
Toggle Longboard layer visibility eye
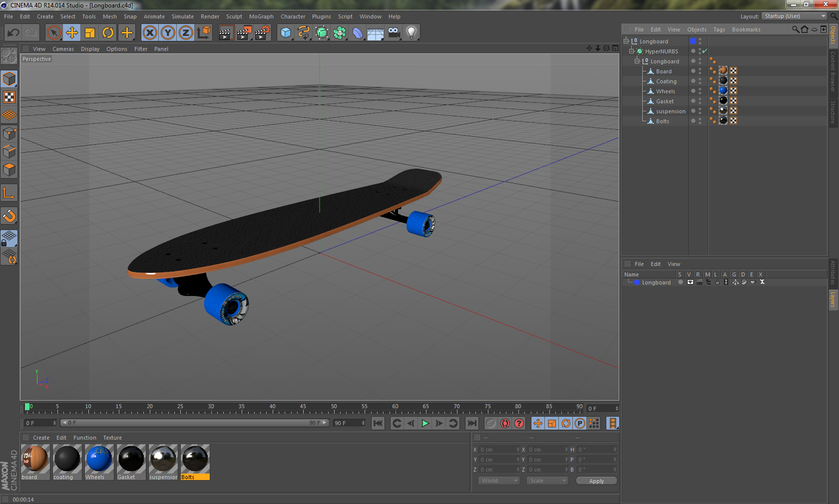point(690,282)
